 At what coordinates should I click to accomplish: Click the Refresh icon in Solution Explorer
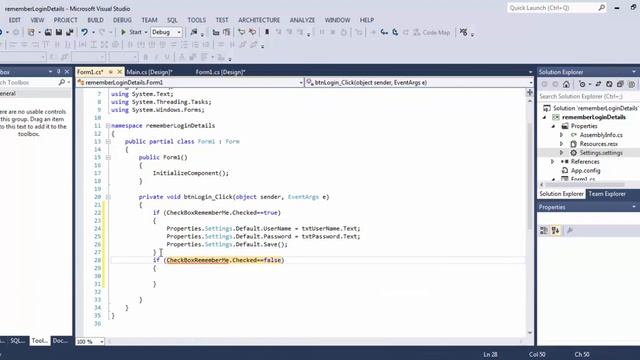click(x=609, y=84)
